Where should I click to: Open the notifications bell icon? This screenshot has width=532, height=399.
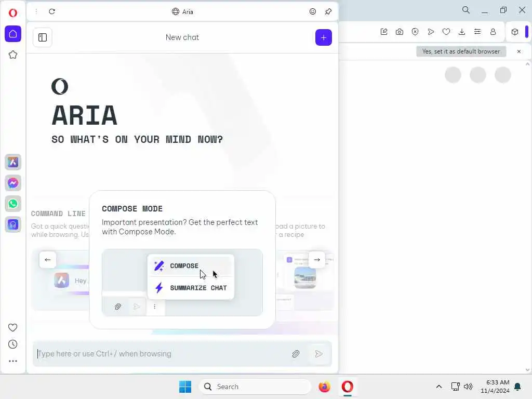coord(517,387)
